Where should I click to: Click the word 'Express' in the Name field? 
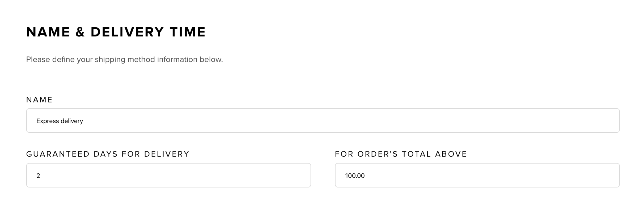[x=48, y=121]
